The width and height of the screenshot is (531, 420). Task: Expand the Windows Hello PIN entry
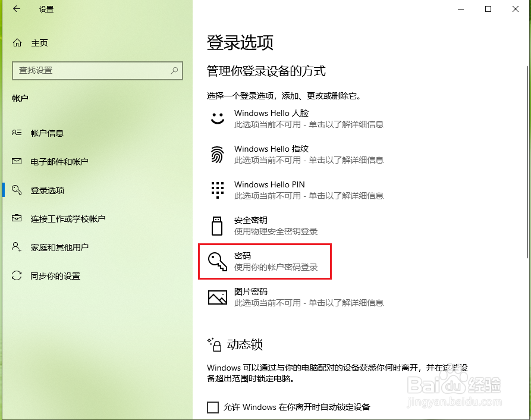[x=268, y=189]
